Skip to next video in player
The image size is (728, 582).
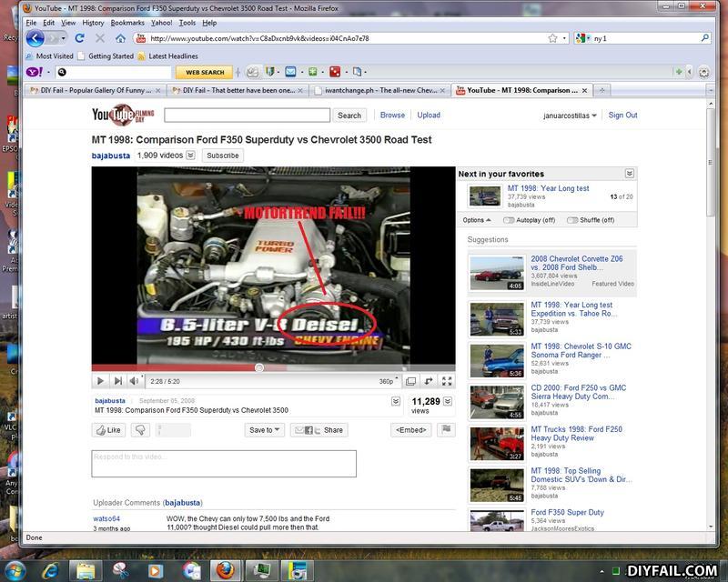pyautogui.click(x=118, y=381)
